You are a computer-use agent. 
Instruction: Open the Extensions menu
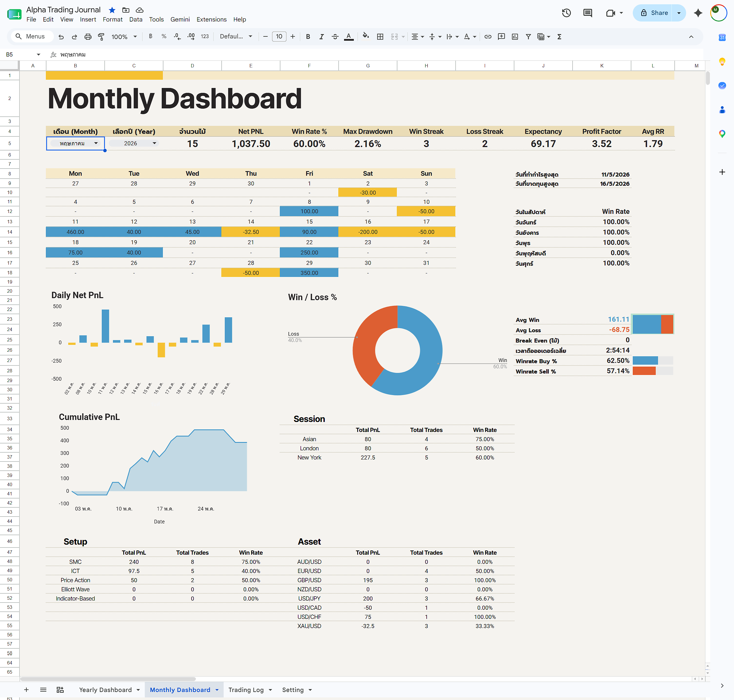point(211,19)
